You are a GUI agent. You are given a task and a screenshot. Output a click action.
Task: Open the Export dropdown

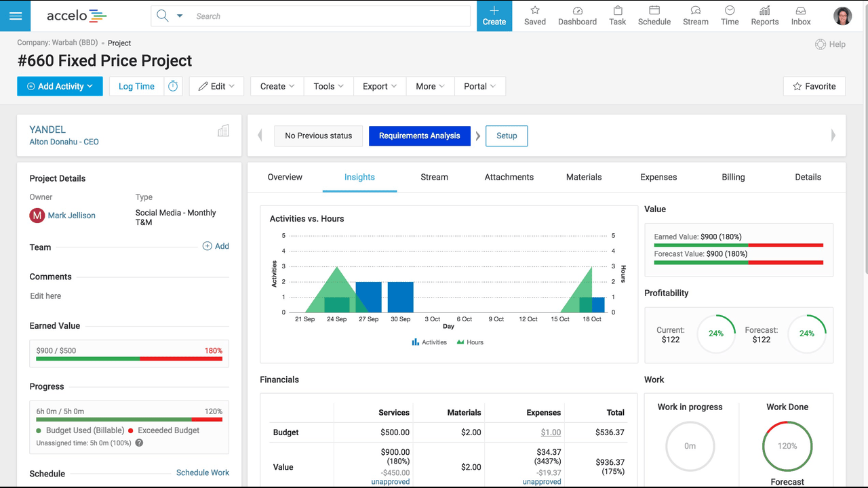(x=380, y=86)
